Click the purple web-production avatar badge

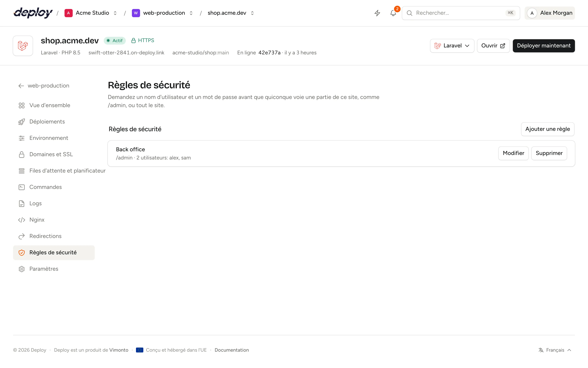click(x=136, y=13)
